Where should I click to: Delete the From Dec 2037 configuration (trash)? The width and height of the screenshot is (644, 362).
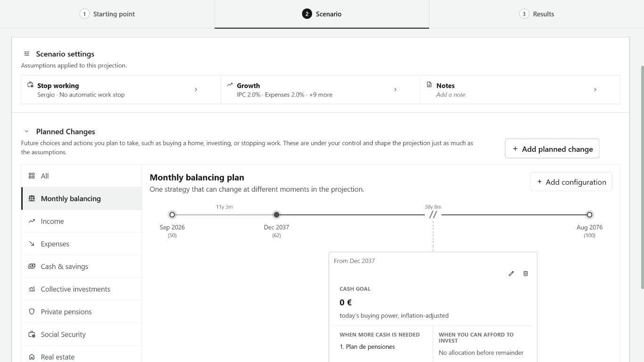click(x=526, y=273)
